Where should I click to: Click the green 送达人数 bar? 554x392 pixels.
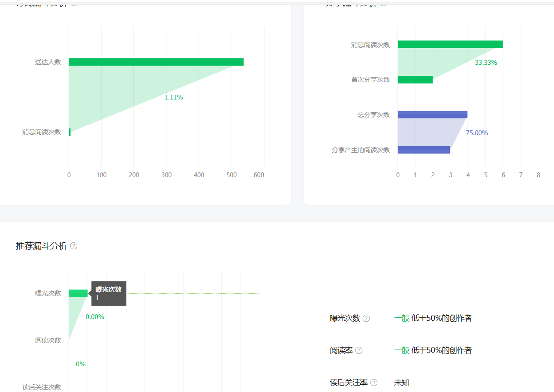[x=156, y=62]
